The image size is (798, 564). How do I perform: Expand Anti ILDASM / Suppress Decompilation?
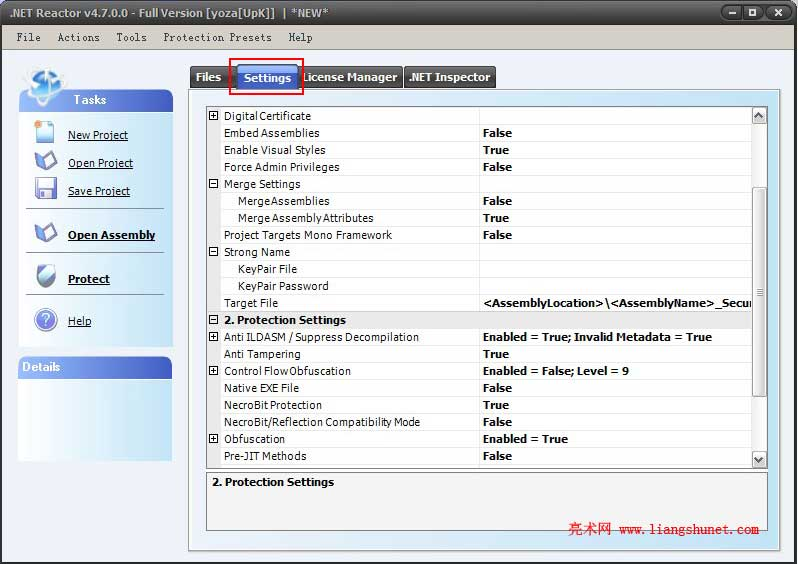tap(214, 336)
